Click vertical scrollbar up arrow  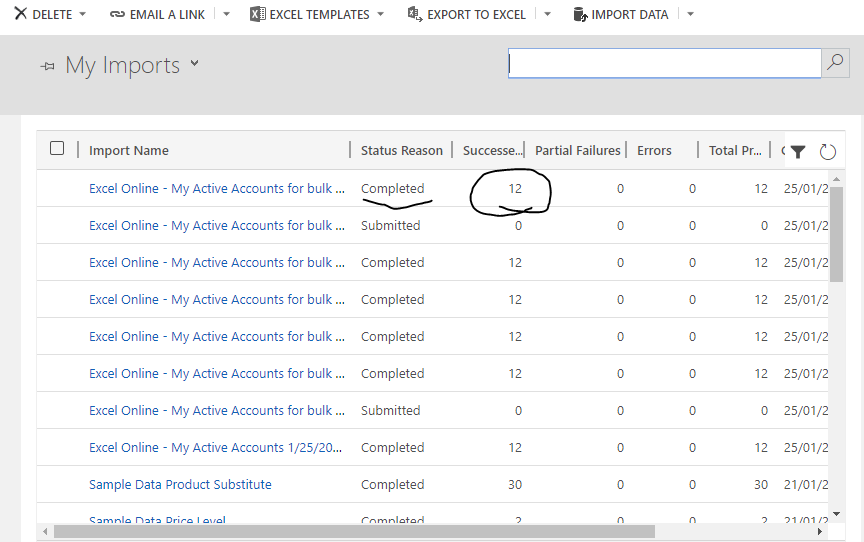point(836,179)
